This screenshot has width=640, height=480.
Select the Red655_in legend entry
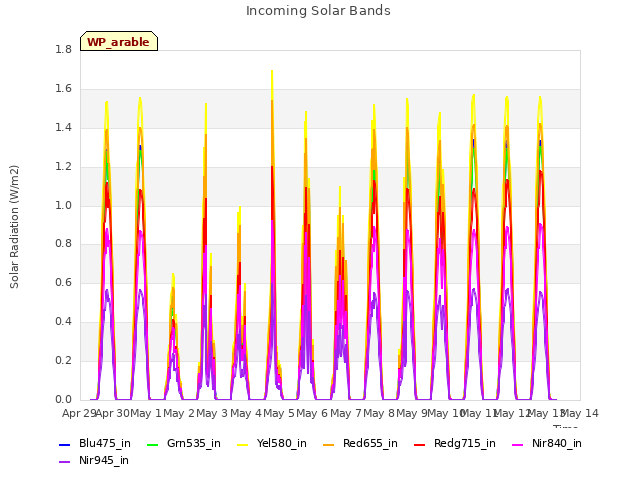(x=360, y=443)
